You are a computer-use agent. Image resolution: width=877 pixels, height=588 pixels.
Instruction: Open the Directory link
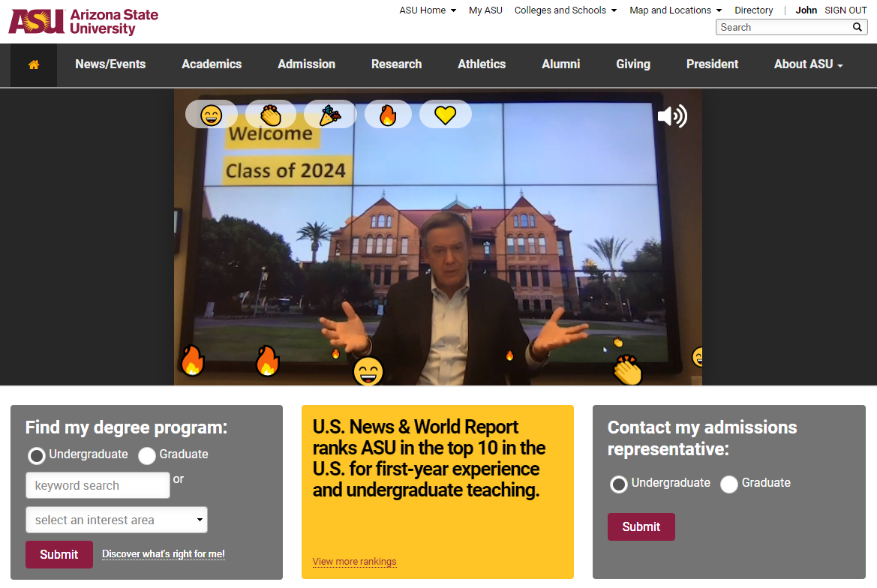pyautogui.click(x=753, y=10)
